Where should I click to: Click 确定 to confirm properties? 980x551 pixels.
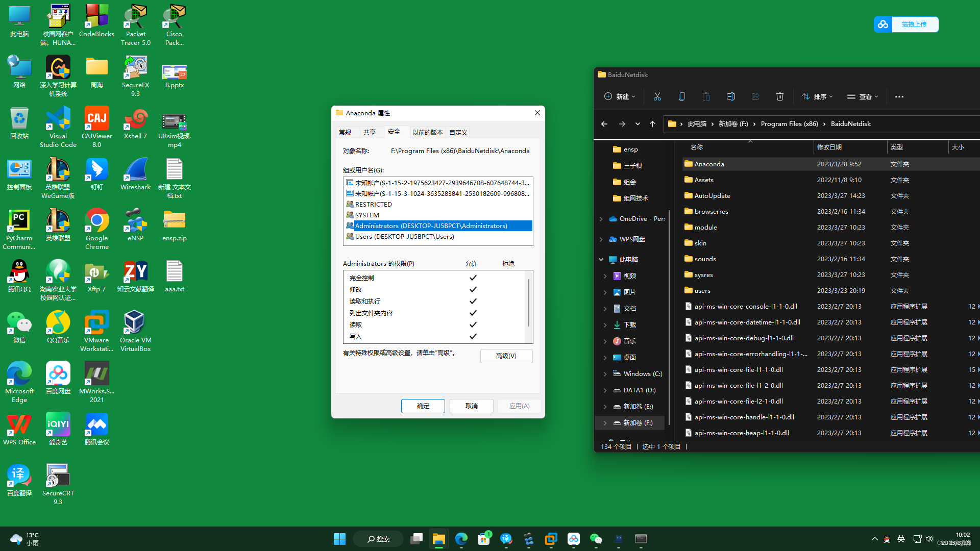tap(423, 406)
